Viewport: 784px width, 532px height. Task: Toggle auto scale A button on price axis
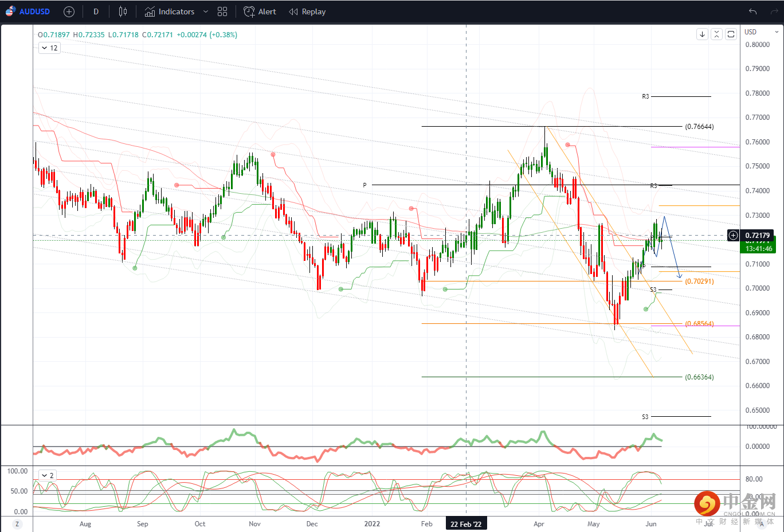pos(762,524)
